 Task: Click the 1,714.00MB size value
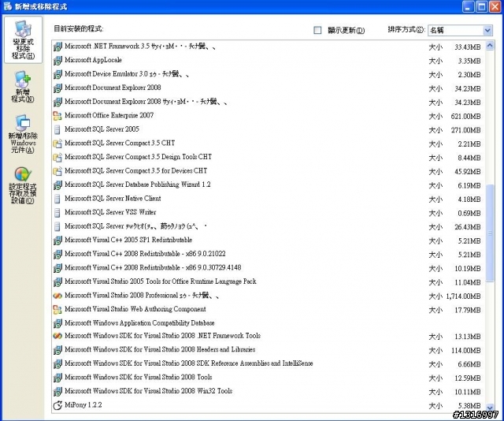point(463,296)
